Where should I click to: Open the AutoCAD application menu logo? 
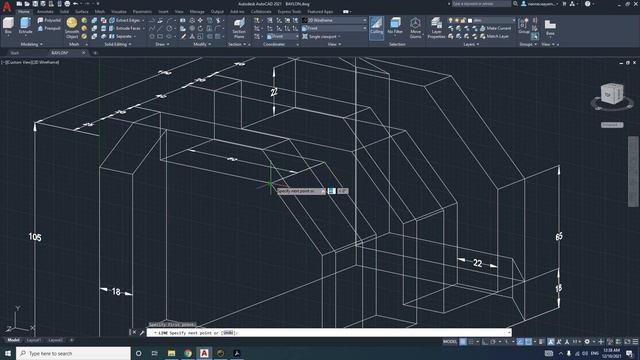tap(7, 7)
